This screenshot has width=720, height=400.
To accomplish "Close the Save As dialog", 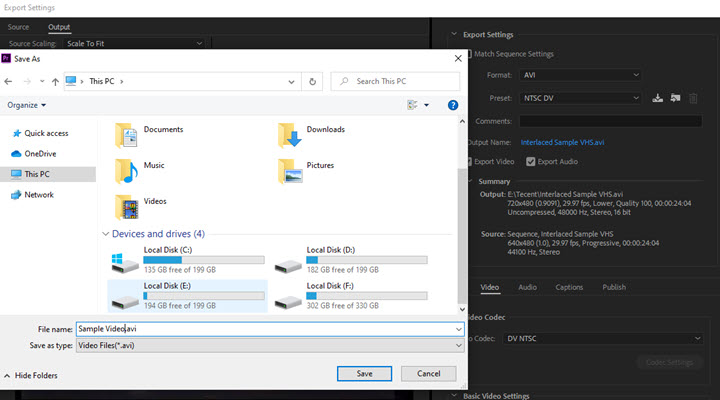I will click(x=458, y=58).
